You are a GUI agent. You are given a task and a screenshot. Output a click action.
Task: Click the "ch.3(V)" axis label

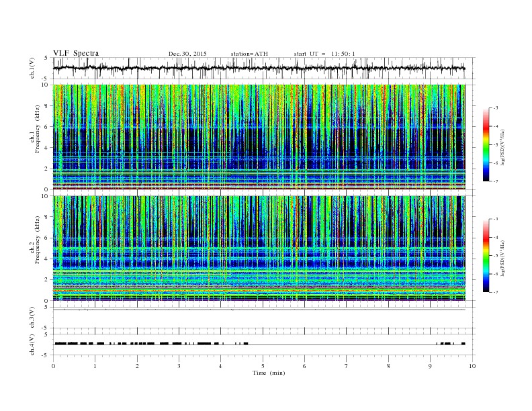[32, 318]
